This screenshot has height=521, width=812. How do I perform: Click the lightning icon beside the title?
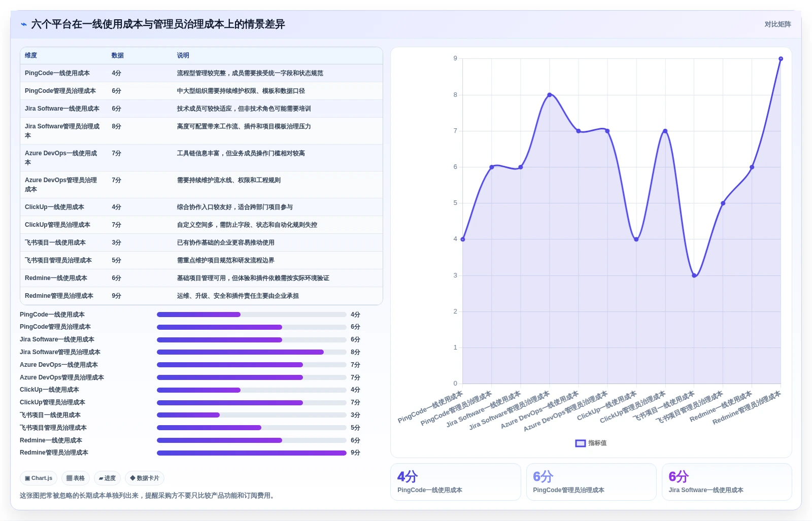[24, 24]
